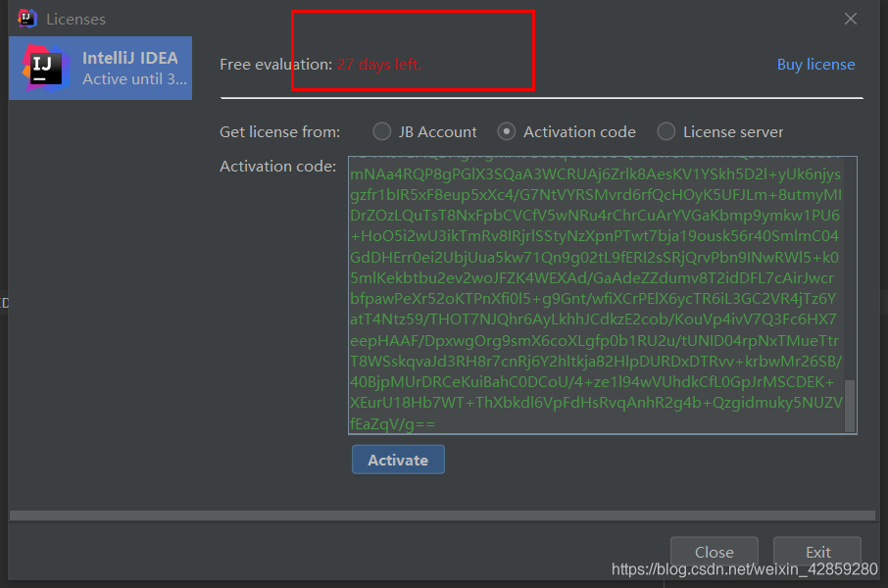Click 'Active until 3...' text in the sidebar
This screenshot has width=888, height=588.
click(134, 79)
